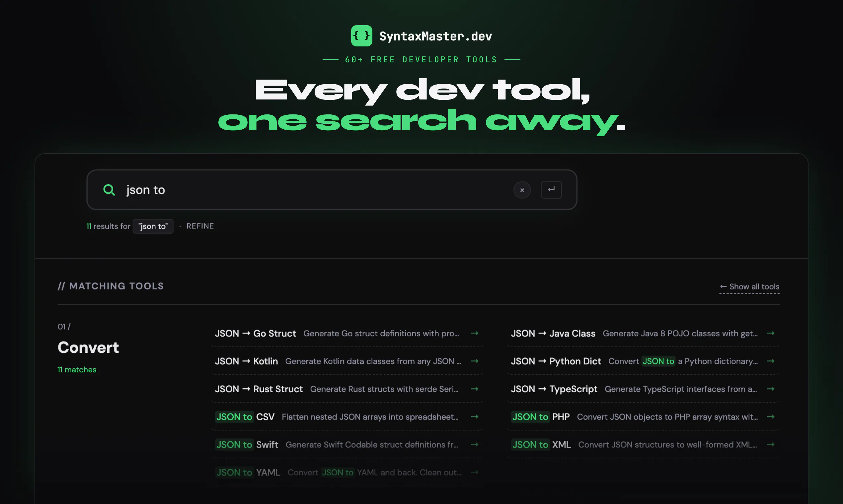The height and width of the screenshot is (504, 843).
Task: Click the "Convert JSON structures to well-formed XML" description
Action: point(668,445)
